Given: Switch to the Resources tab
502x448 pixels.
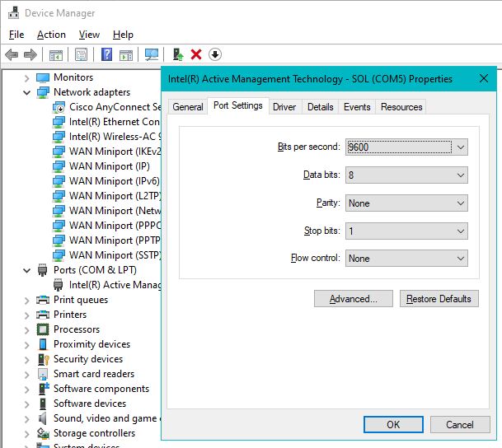Looking at the screenshot, I should click(401, 107).
